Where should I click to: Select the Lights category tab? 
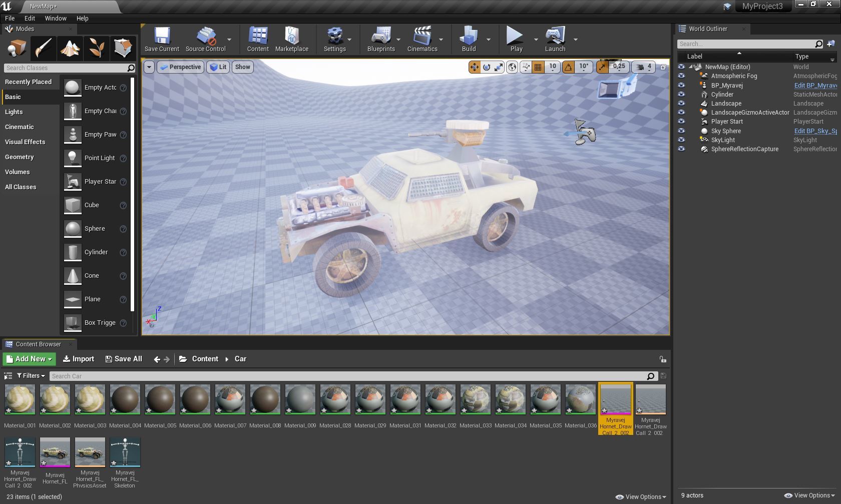click(30, 112)
